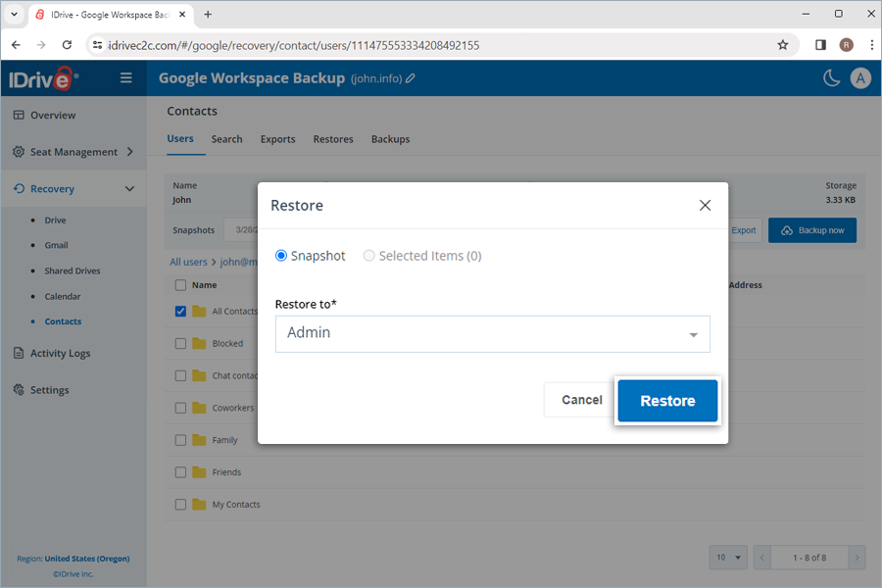Edit account name via pencil icon
Viewport: 882px width, 588px height.
pos(411,78)
